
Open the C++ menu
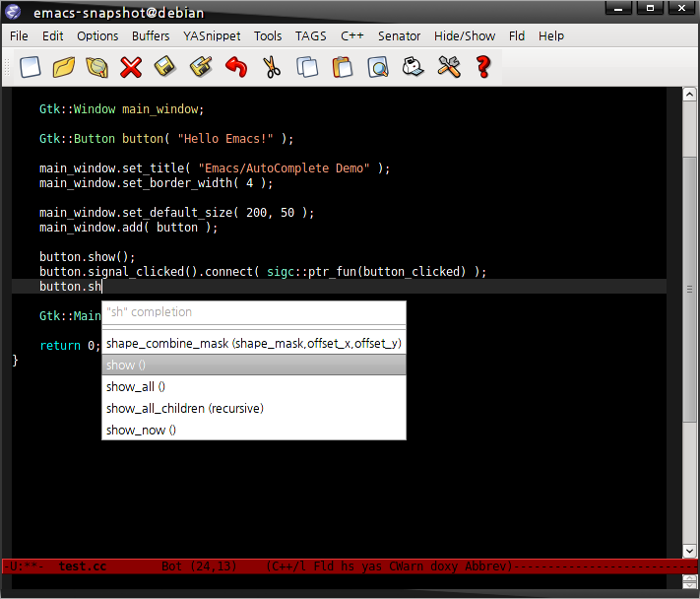[352, 35]
